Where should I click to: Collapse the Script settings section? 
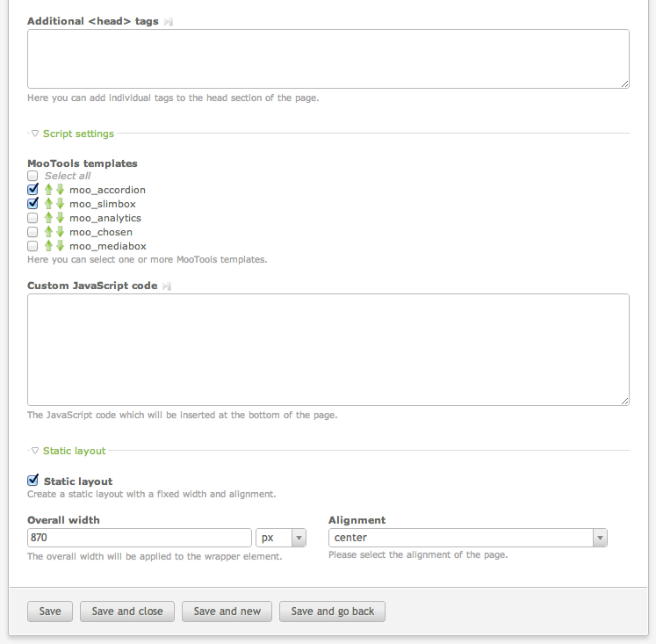point(72,134)
